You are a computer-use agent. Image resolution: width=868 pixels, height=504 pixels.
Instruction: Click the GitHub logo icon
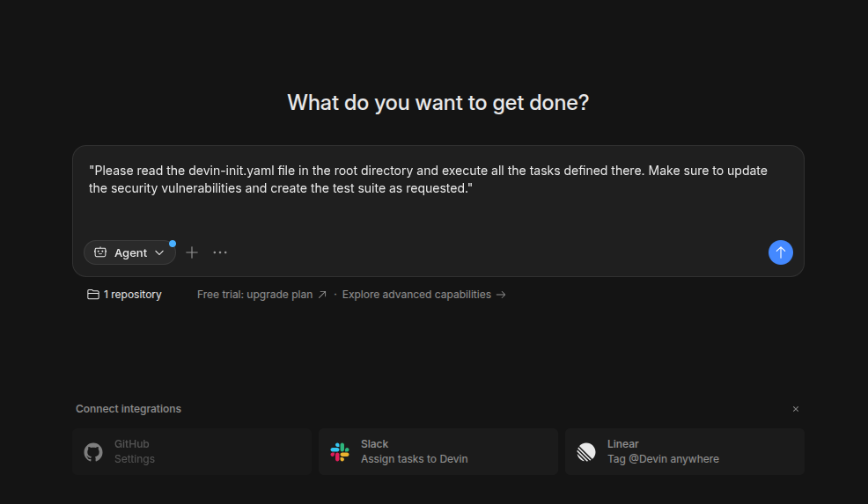(x=93, y=452)
